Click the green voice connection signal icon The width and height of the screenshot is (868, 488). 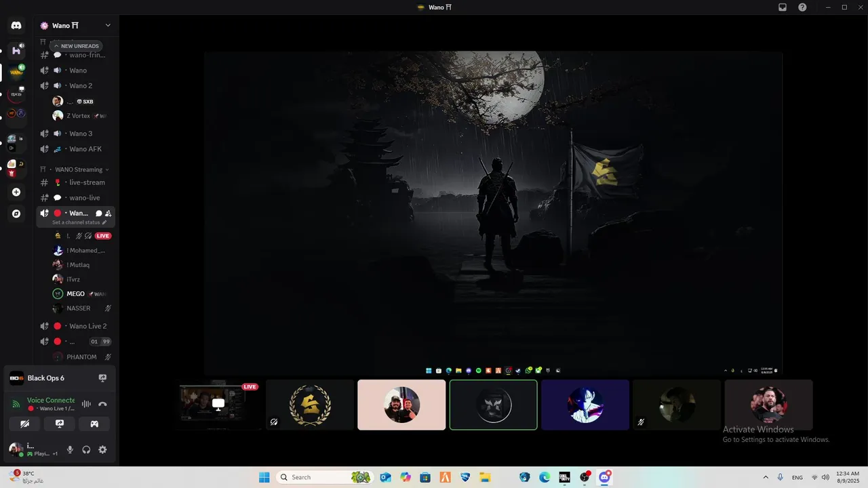[x=16, y=404]
